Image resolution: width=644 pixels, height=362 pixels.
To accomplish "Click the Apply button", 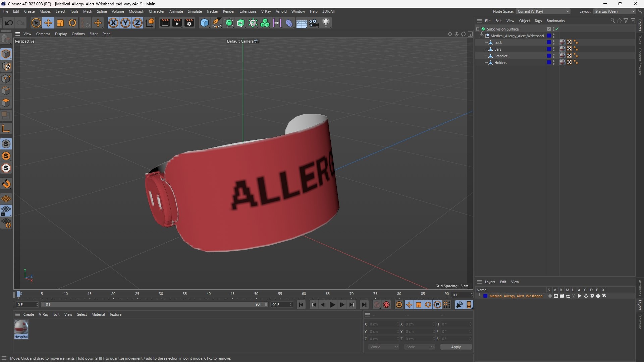I will (x=456, y=347).
